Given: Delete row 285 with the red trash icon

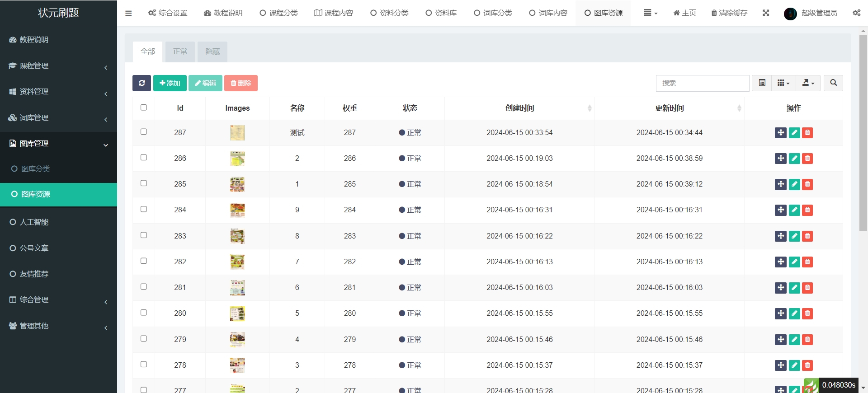Looking at the screenshot, I should coord(807,184).
